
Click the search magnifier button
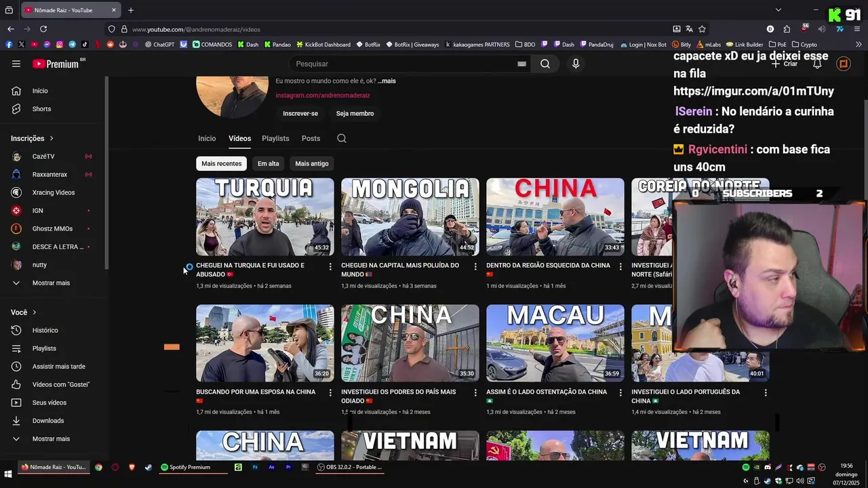[545, 64]
